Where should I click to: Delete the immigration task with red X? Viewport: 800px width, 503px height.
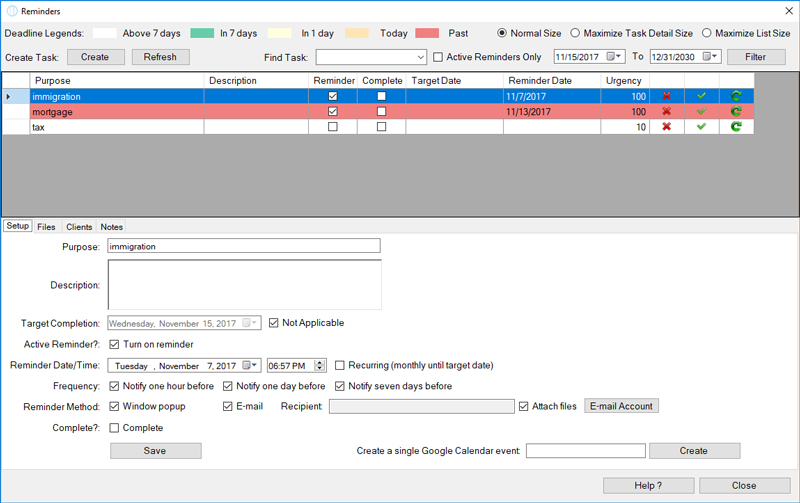(x=666, y=96)
